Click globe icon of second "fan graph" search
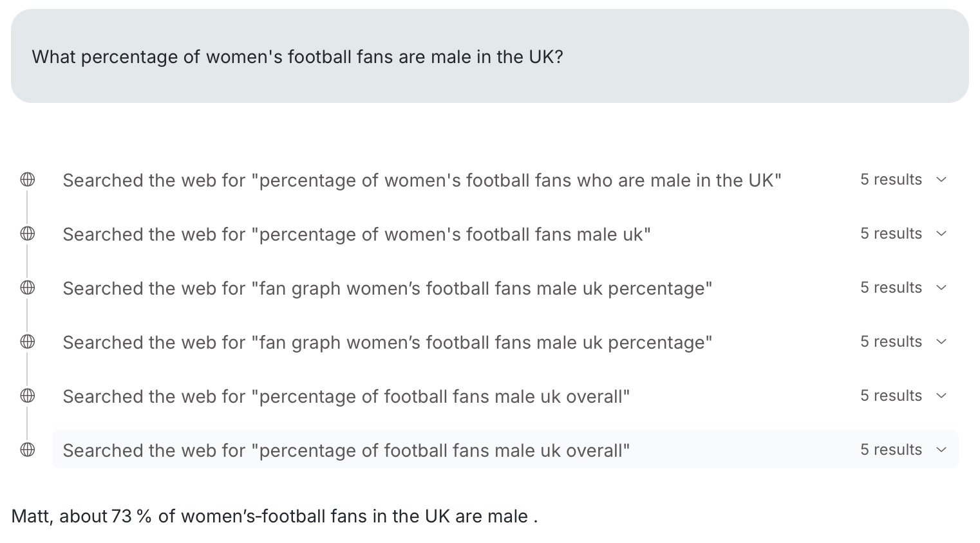Viewport: 980px width, 543px height. [28, 342]
